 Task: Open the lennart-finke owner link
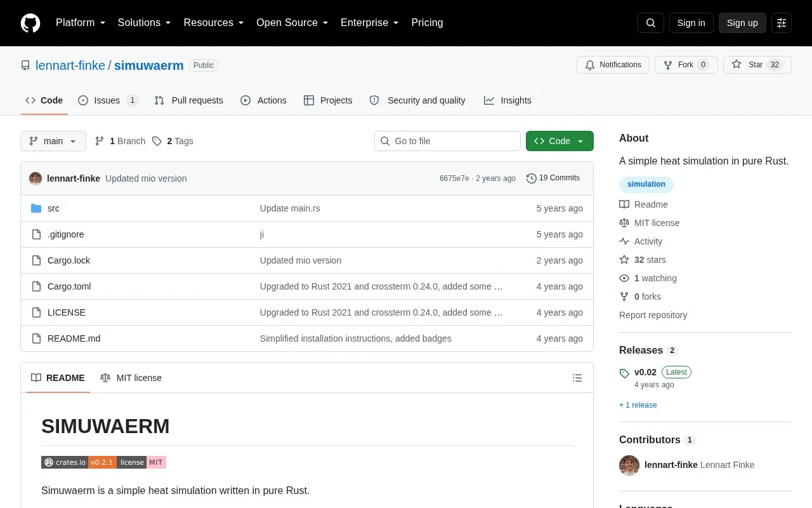(70, 65)
